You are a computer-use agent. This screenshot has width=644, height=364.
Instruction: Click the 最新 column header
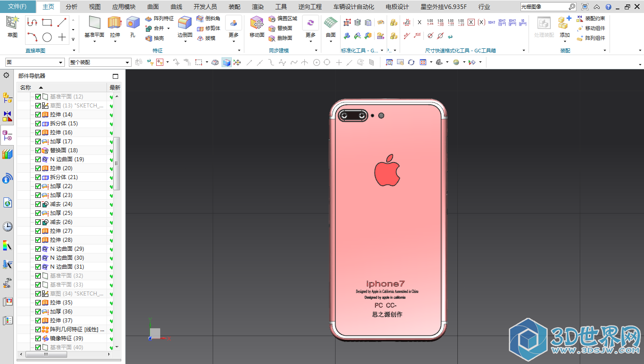115,87
